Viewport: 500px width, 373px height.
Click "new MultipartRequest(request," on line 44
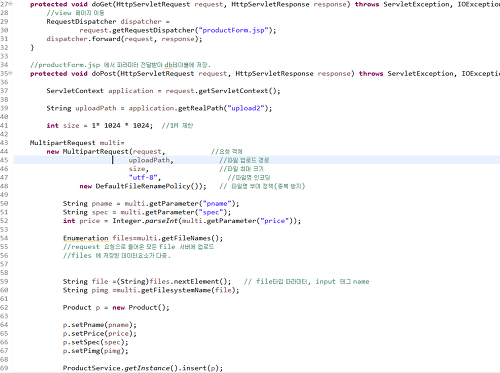coord(106,152)
